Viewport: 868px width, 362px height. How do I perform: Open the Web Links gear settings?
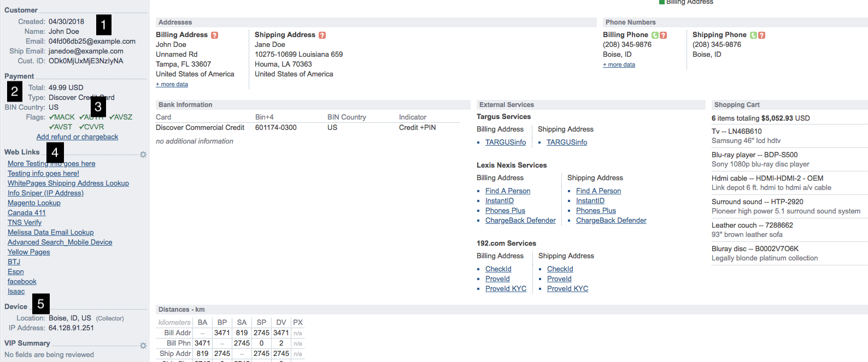tap(143, 155)
